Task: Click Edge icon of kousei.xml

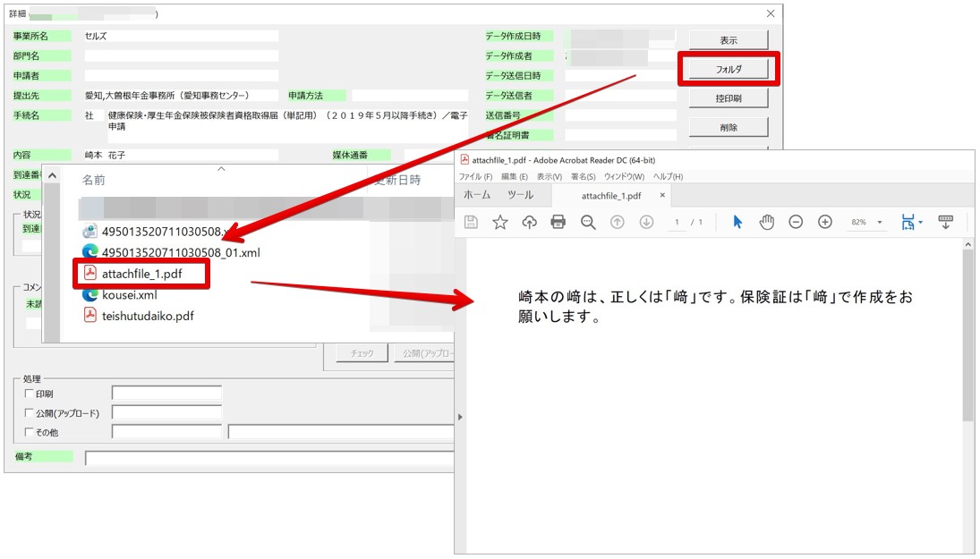Action: 90,294
